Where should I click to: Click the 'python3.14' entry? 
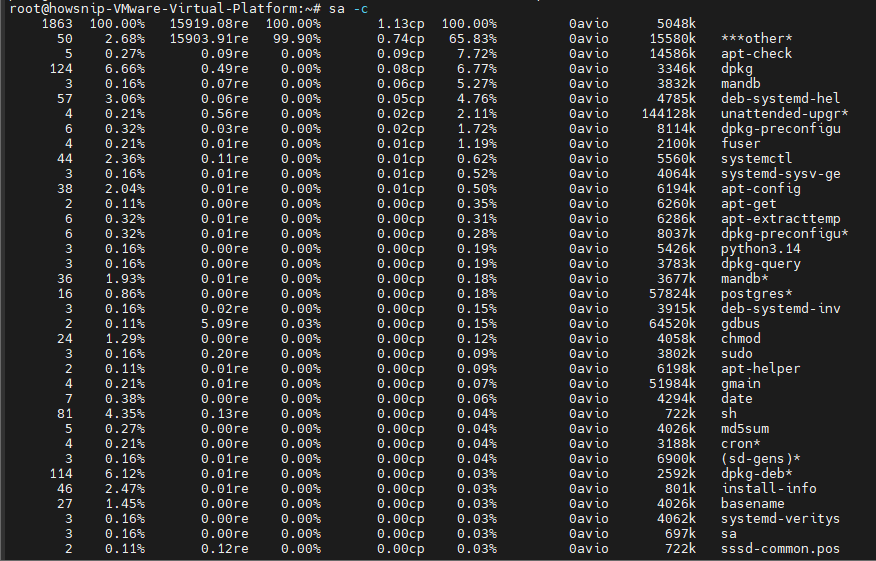[760, 249]
